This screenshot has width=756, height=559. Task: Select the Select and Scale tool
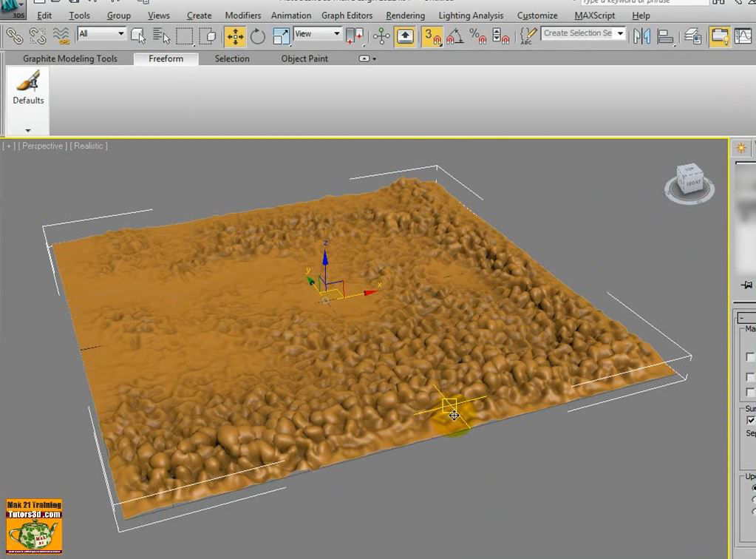pos(280,35)
